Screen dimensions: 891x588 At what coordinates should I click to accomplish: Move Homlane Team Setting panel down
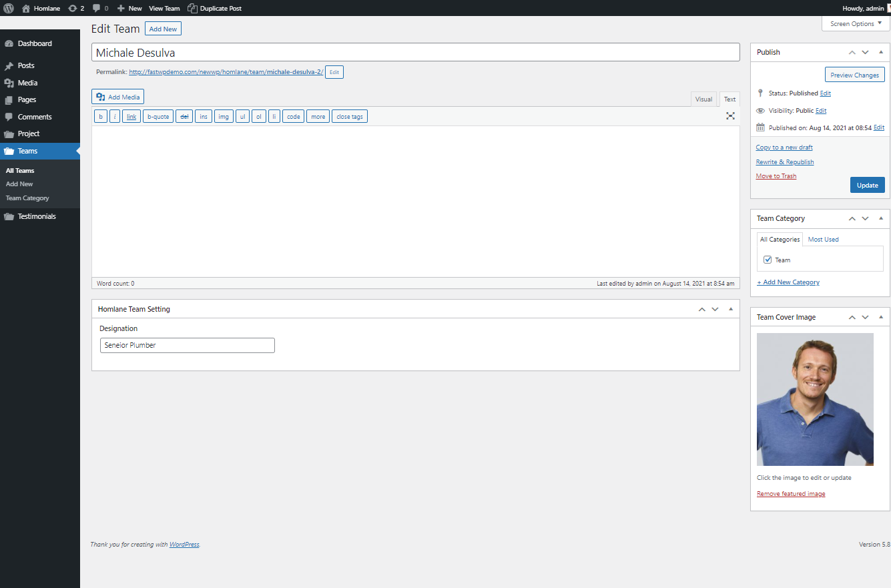715,309
